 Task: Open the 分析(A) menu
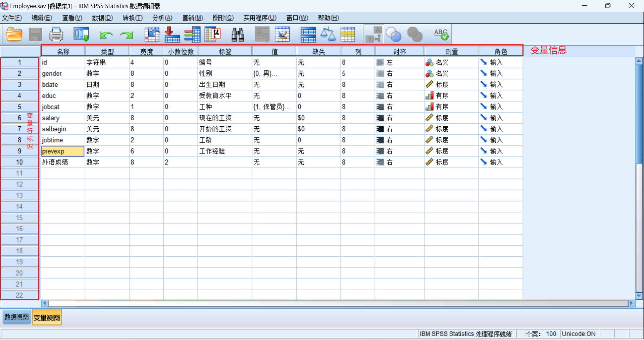coord(162,18)
